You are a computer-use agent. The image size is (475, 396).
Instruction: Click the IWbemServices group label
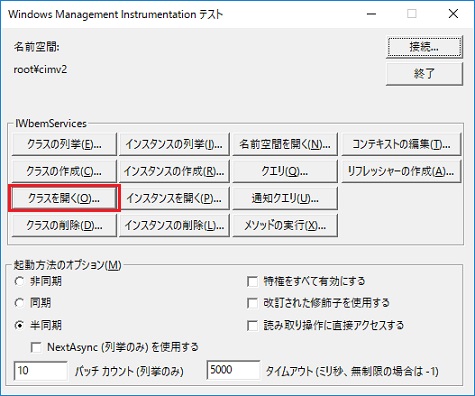(51, 124)
